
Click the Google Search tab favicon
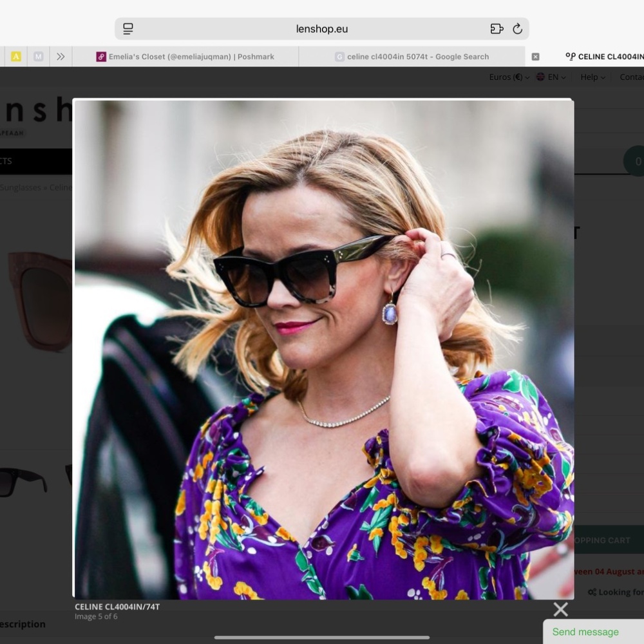[x=339, y=57]
